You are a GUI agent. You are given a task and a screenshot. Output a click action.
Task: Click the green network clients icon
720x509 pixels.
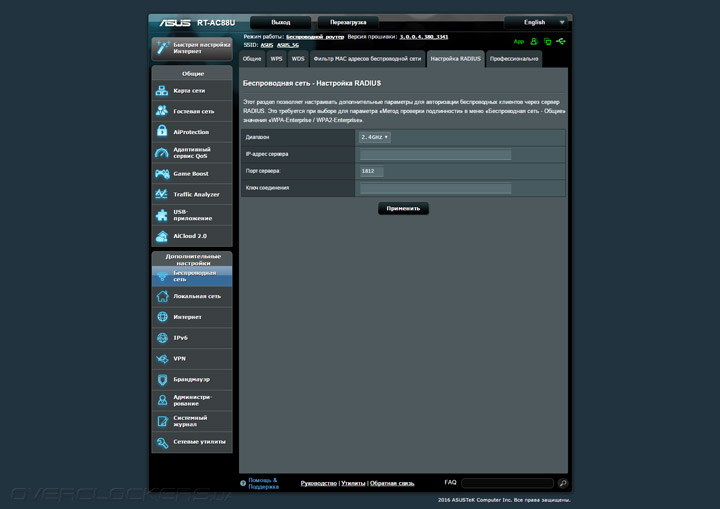click(547, 42)
